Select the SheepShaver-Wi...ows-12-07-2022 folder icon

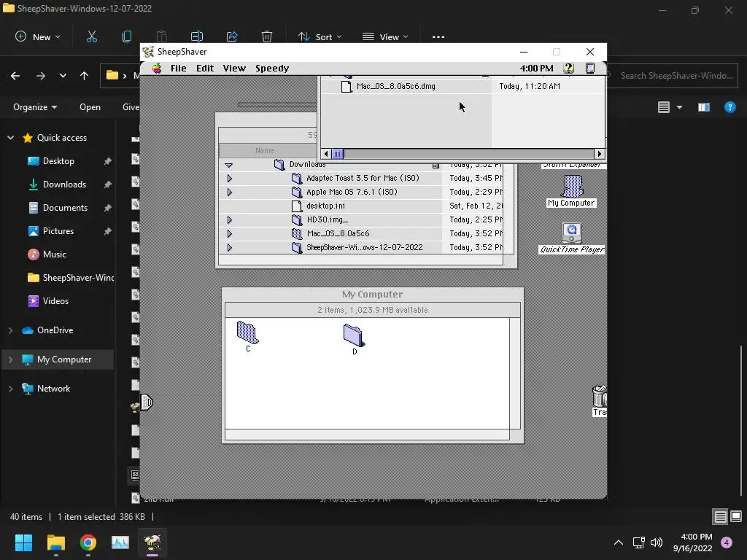point(297,248)
